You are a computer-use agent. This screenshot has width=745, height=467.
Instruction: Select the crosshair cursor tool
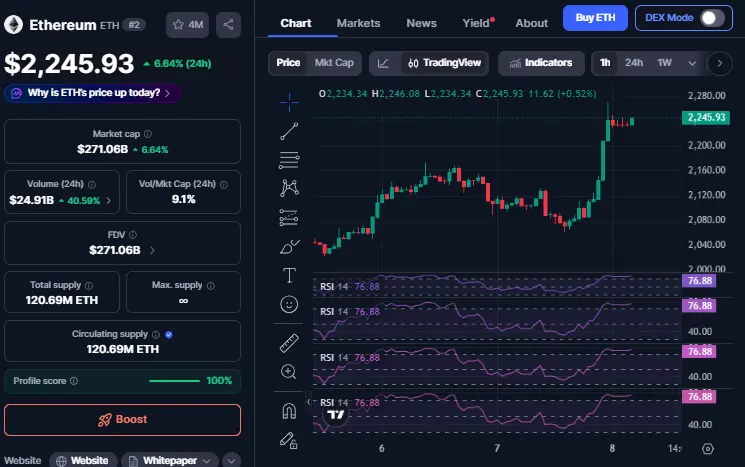coord(289,102)
